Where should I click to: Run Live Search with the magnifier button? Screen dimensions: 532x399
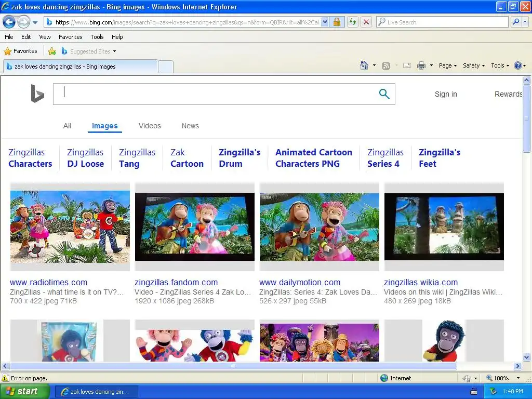[516, 22]
